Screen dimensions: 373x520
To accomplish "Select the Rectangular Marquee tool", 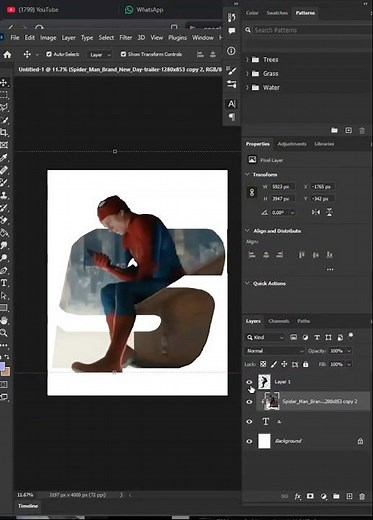I will (4, 95).
